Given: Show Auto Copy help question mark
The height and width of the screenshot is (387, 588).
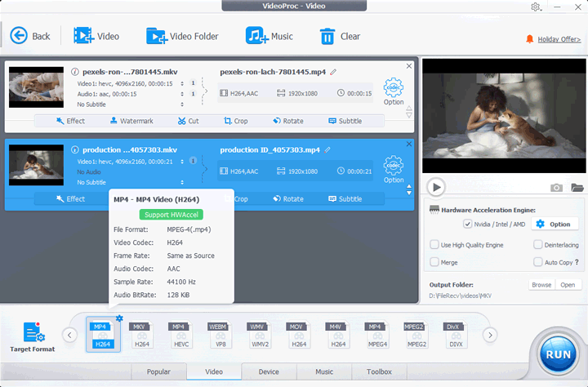Looking at the screenshot, I should (x=577, y=262).
